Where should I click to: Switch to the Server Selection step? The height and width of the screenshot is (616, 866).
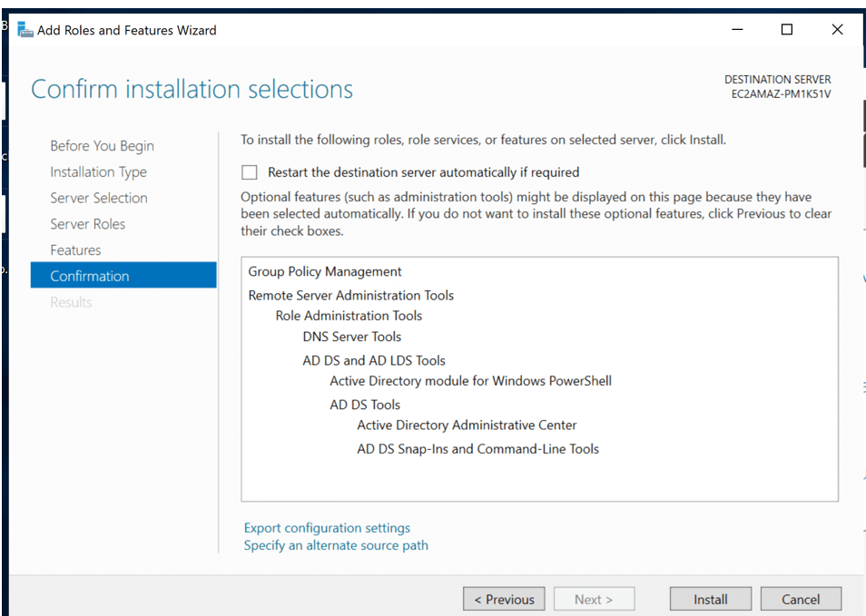pos(99,198)
